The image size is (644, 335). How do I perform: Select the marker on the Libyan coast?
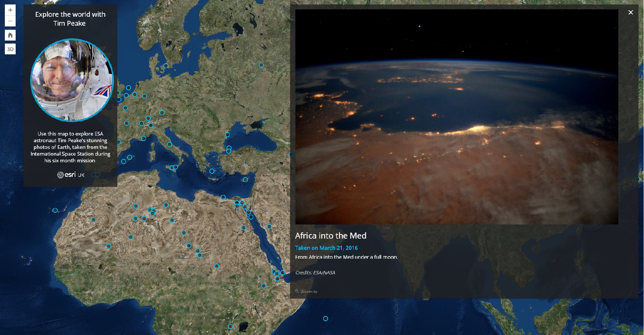click(x=223, y=197)
